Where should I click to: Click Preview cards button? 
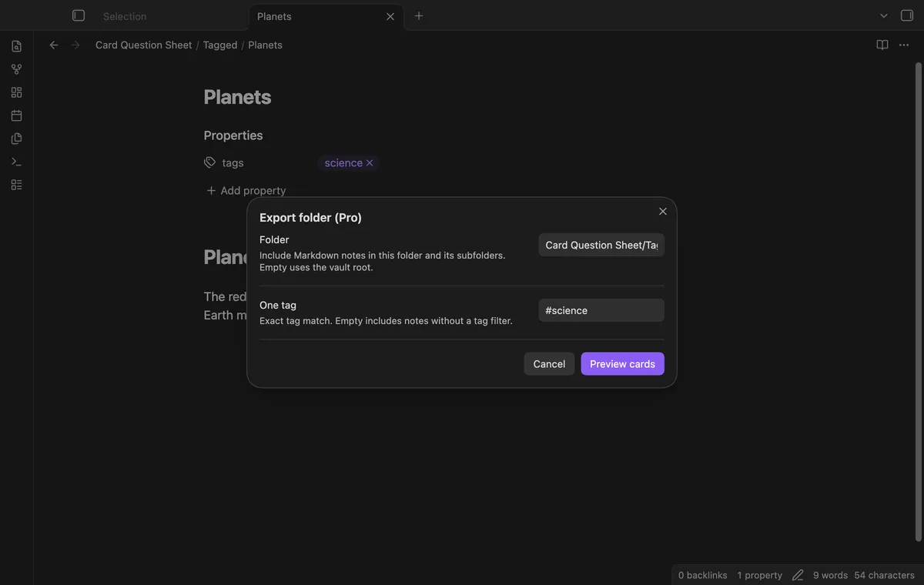[622, 364]
